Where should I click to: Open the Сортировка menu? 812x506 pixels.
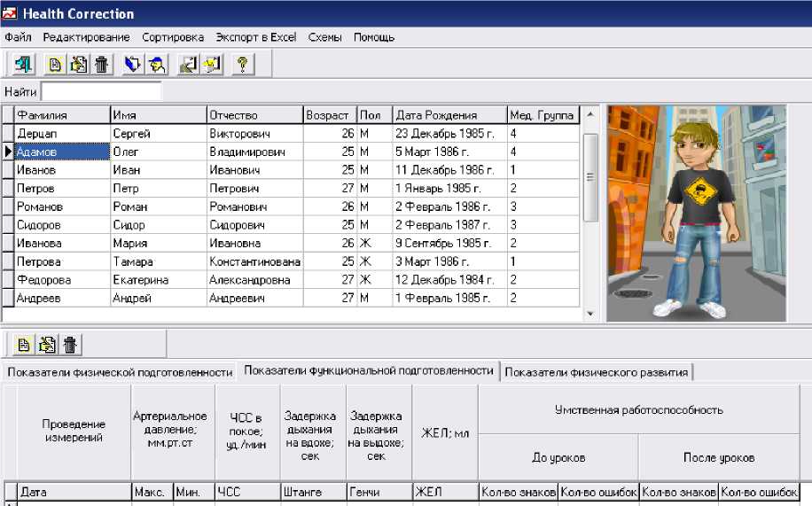click(173, 37)
